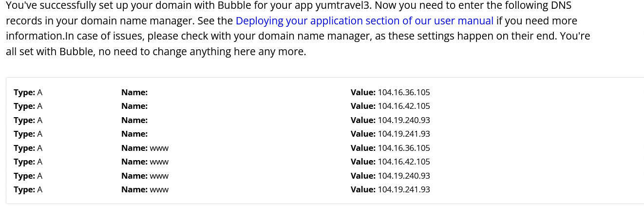This screenshot has width=644, height=206.
Task: Click the www record's 104.19.240.93 value
Action: tap(403, 176)
